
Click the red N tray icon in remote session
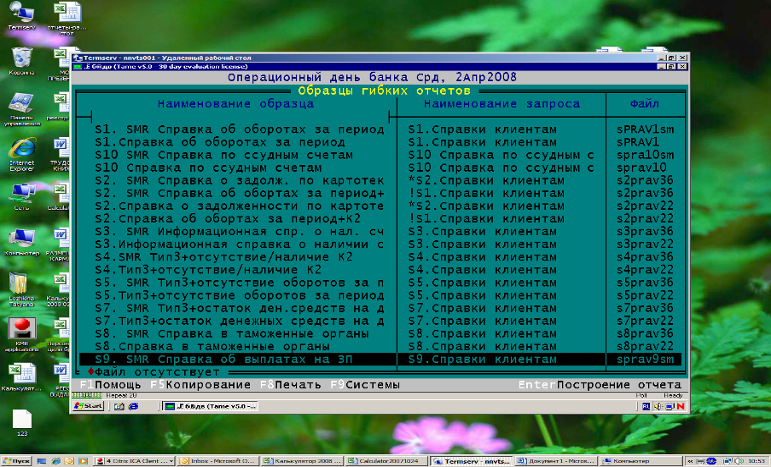681,406
